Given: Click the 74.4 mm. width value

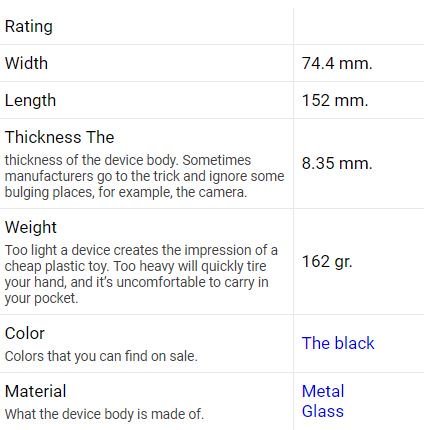Looking at the screenshot, I should [x=337, y=63].
